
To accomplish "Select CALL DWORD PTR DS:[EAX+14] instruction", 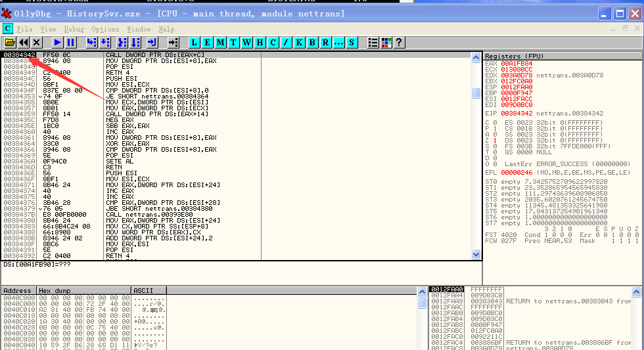I will (157, 114).
